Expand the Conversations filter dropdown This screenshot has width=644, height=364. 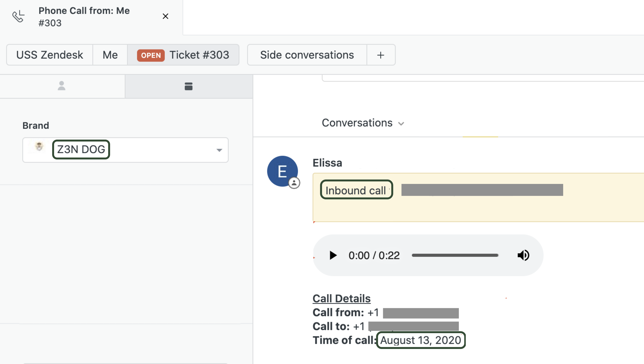(401, 123)
